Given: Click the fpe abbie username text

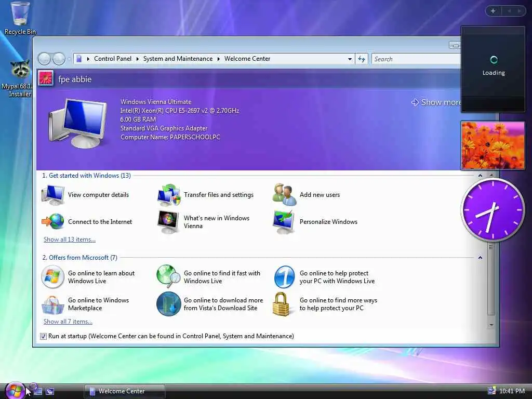Looking at the screenshot, I should 75,79.
